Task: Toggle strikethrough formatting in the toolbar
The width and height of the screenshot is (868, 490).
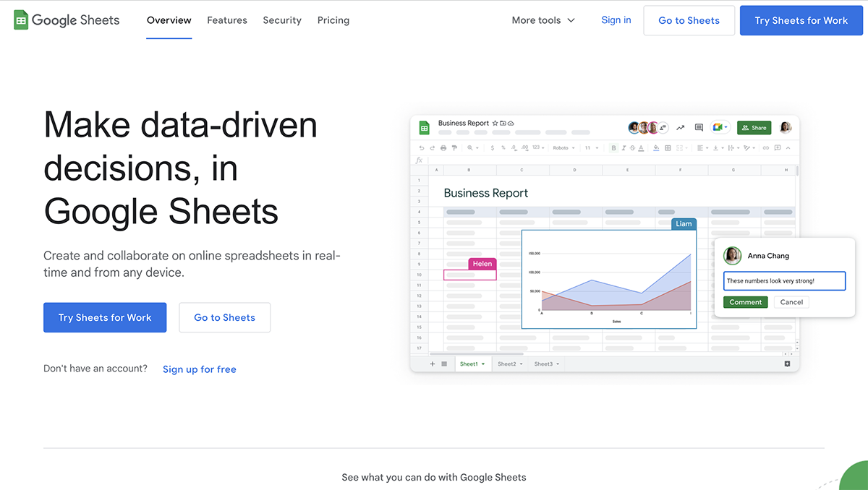Action: (634, 147)
